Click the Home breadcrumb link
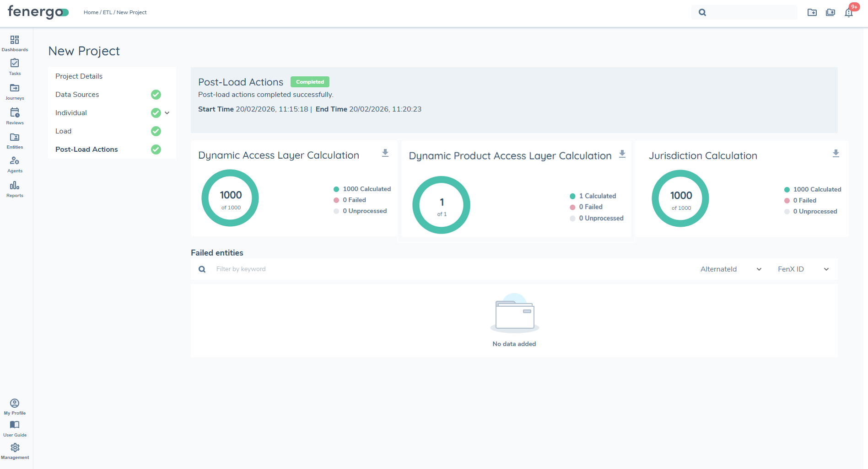Viewport: 868px width, 469px height. 91,12
